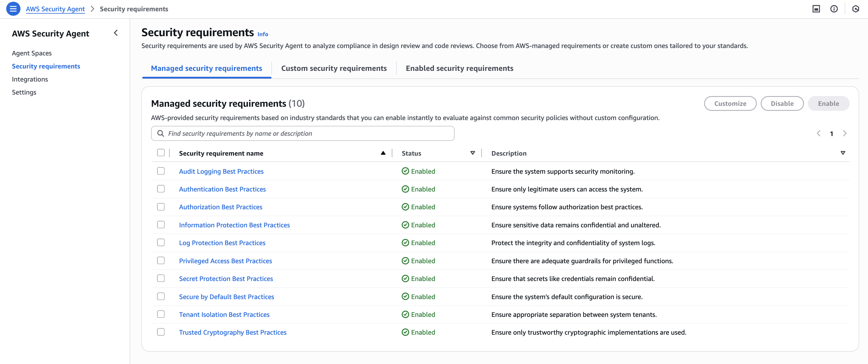The width and height of the screenshot is (868, 364).
Task: Switch to Enabled security requirements tab
Action: coord(459,68)
